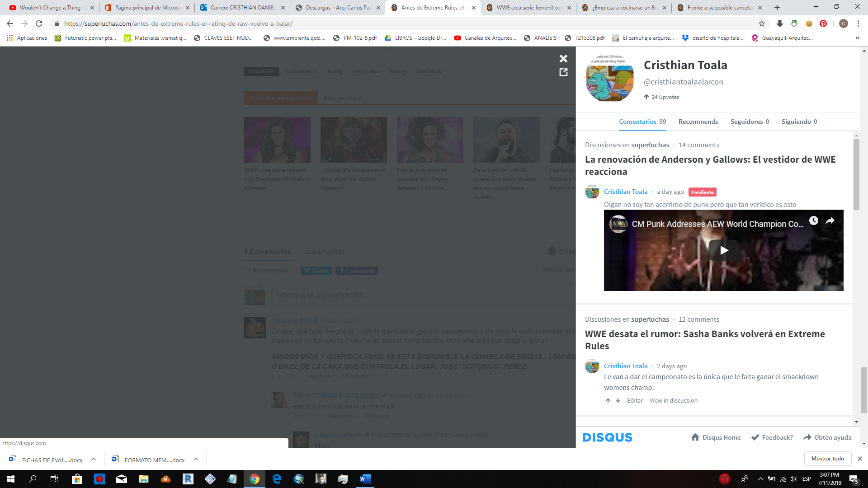Close the Disqus profile overlay

point(563,59)
